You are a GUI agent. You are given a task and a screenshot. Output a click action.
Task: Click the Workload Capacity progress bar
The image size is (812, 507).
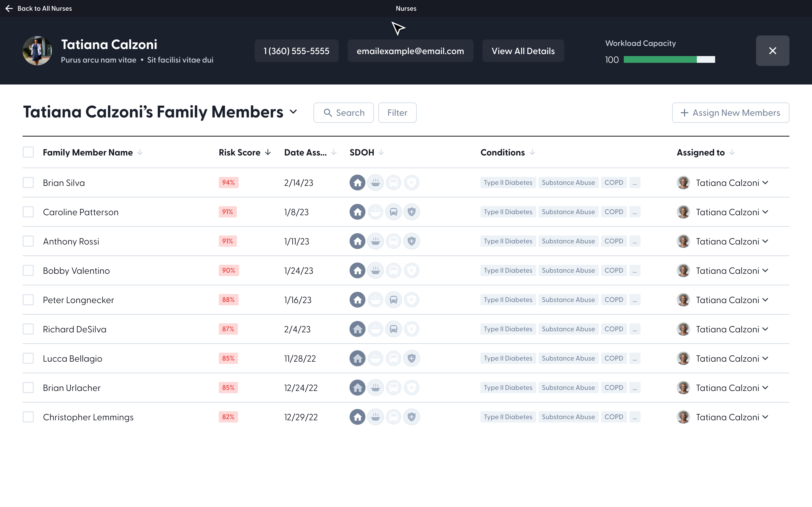point(669,60)
